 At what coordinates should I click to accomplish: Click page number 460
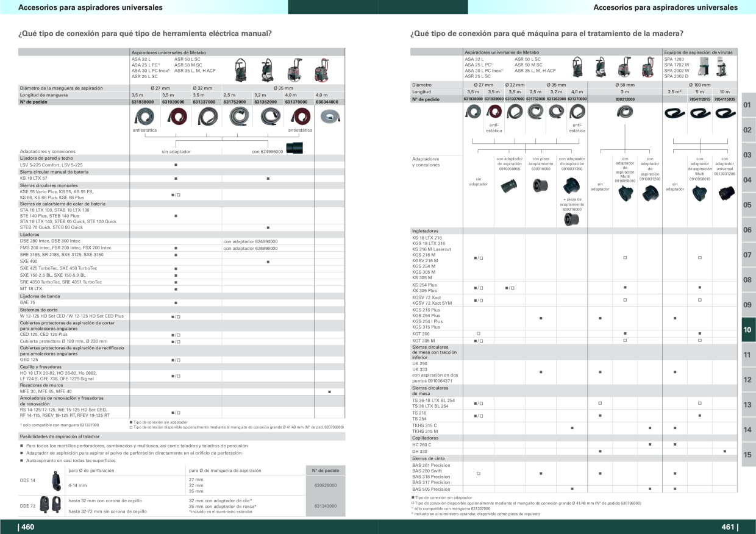pos(27,527)
